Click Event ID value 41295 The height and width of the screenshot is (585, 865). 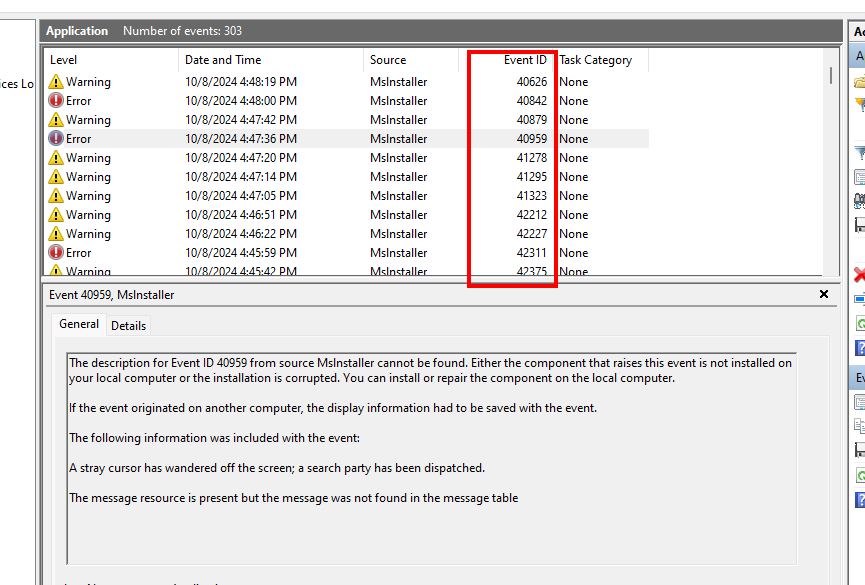532,177
